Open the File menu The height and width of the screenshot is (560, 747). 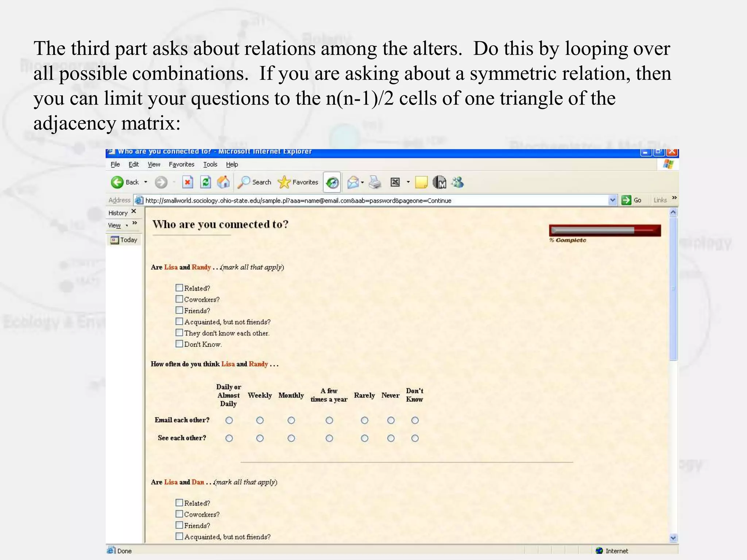click(115, 164)
